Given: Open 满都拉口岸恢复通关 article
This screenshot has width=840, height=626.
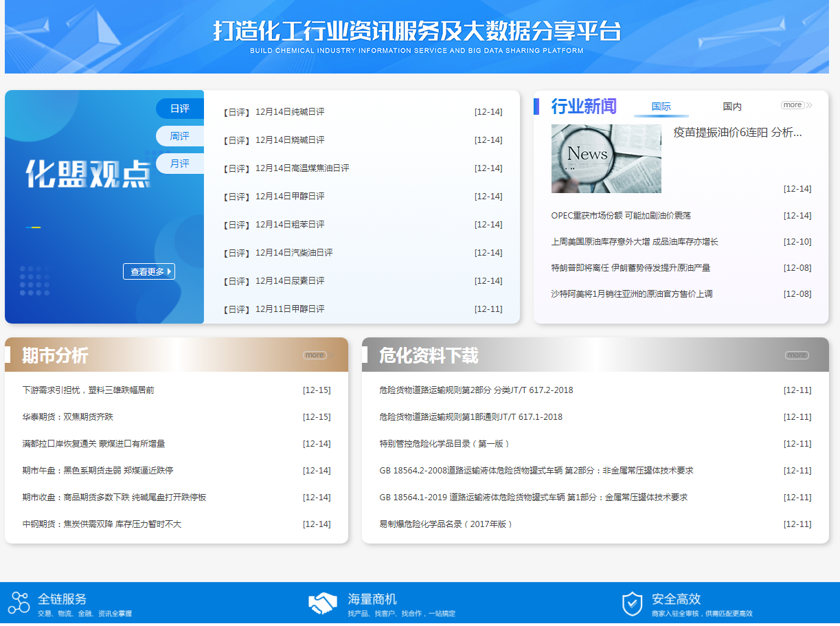Looking at the screenshot, I should [93, 444].
